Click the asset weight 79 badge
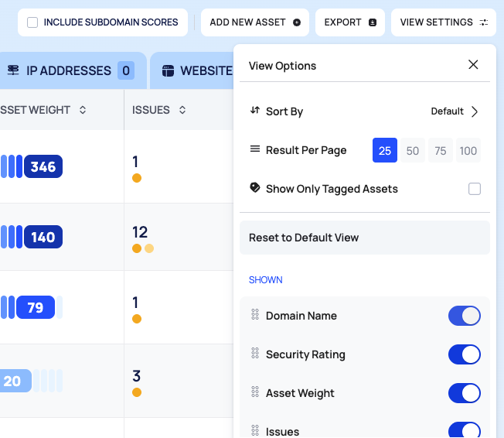The height and width of the screenshot is (438, 504). [x=36, y=307]
